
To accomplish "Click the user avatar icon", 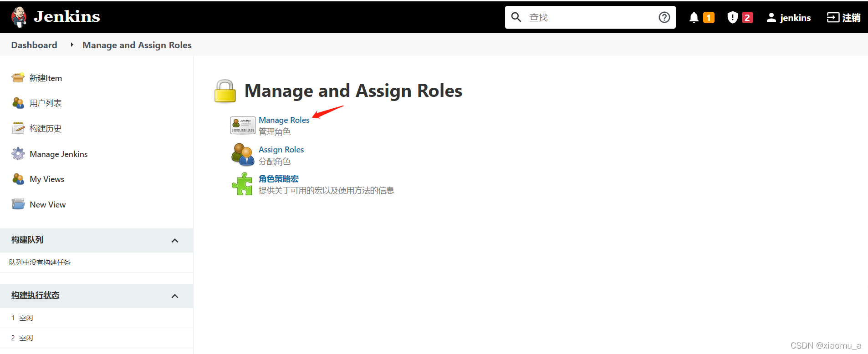I will click(x=771, y=17).
